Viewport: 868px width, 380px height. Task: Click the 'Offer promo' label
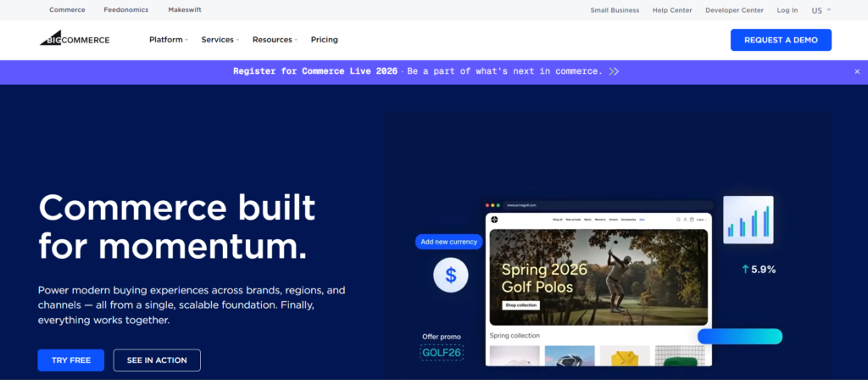(x=441, y=336)
